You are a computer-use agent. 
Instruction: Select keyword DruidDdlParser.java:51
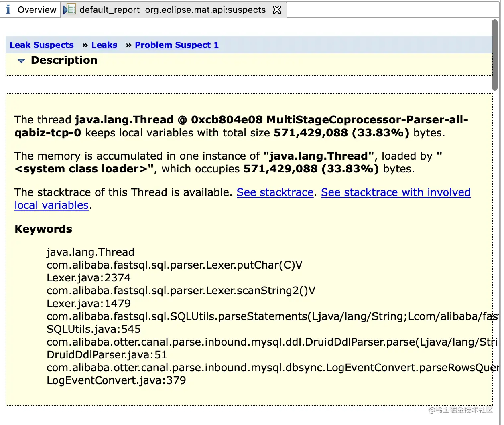coord(107,355)
